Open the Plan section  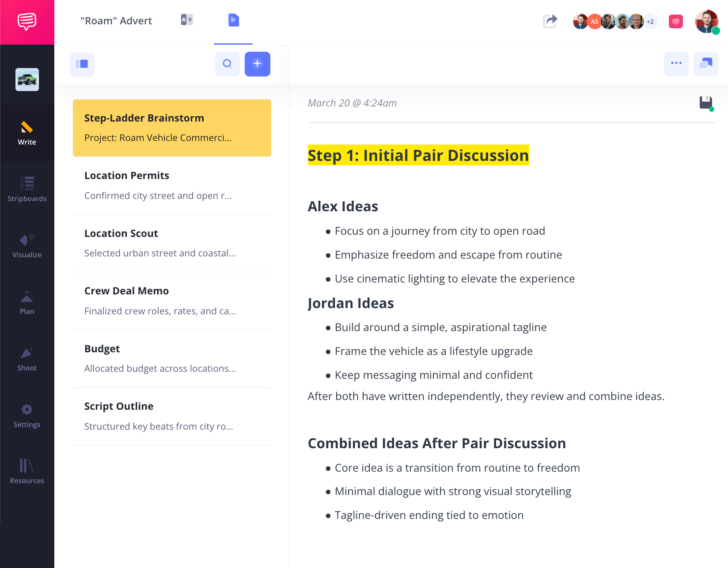point(27,302)
